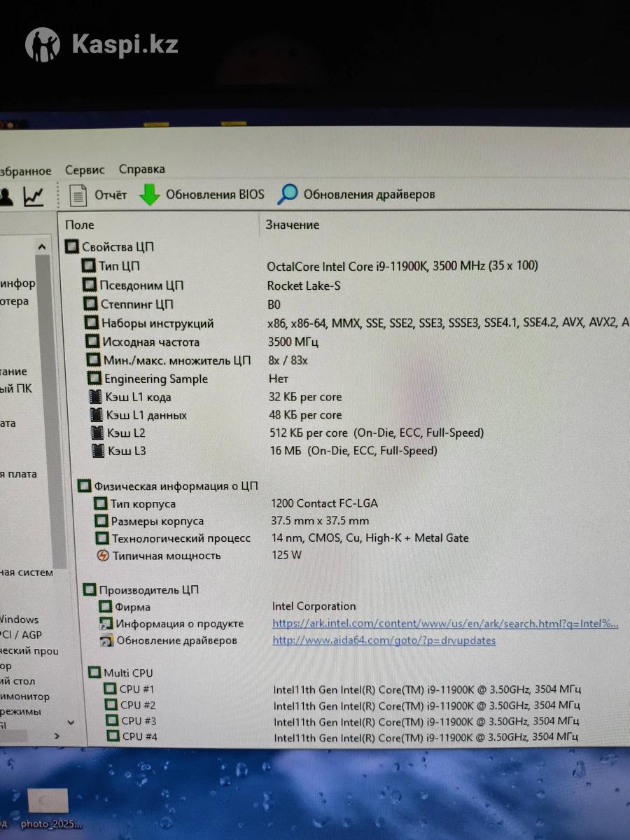The width and height of the screenshot is (630, 840).
Task: Open the ark.intel.com product information link
Action: coord(444,624)
